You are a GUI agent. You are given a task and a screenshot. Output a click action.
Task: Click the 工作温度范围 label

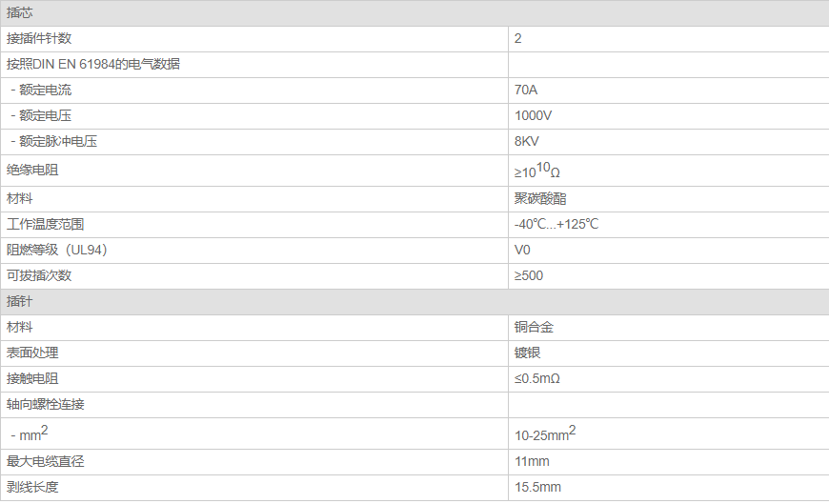[45, 224]
